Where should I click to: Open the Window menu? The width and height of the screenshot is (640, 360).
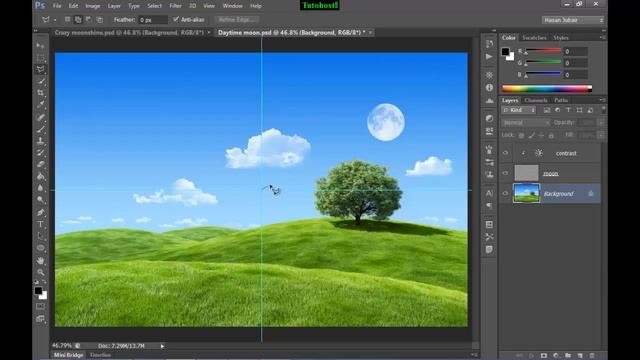(x=233, y=6)
